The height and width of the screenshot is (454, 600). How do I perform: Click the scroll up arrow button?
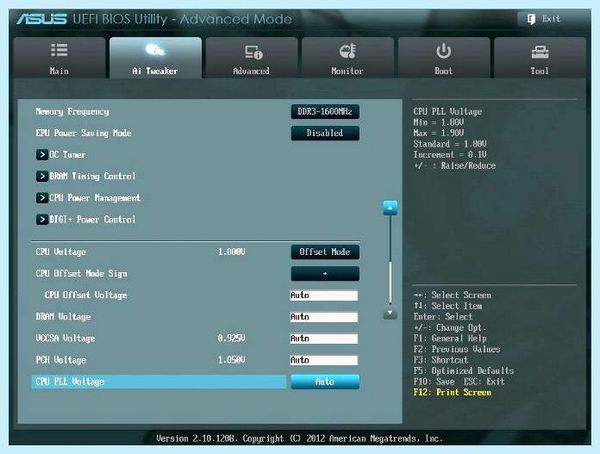point(390,208)
